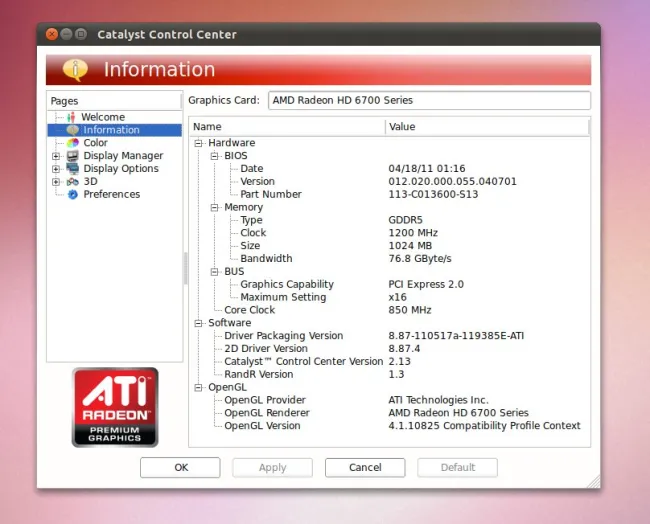Click the Maximum Setting value x16
This screenshot has height=524, width=650.
tap(397, 297)
